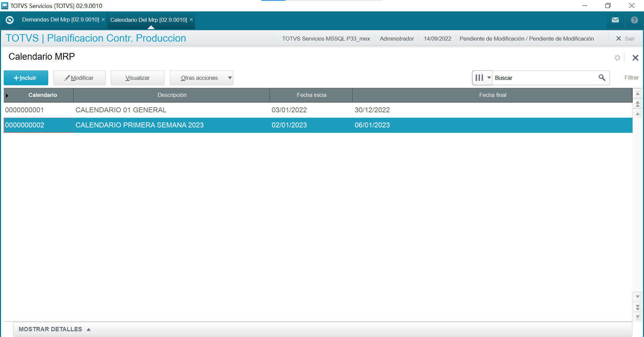Click the search magnifier icon
This screenshot has height=337, width=644.
pos(602,78)
